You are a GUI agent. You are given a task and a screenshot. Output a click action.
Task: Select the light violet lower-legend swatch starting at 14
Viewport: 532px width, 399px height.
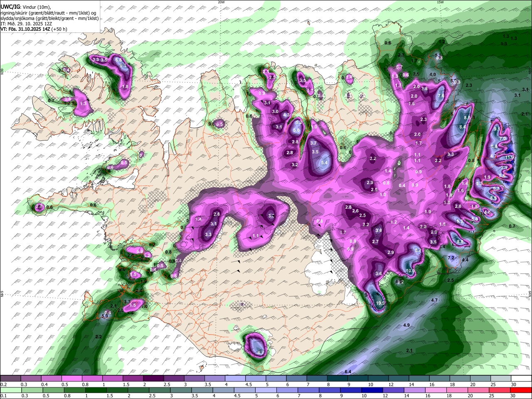tap(415, 390)
